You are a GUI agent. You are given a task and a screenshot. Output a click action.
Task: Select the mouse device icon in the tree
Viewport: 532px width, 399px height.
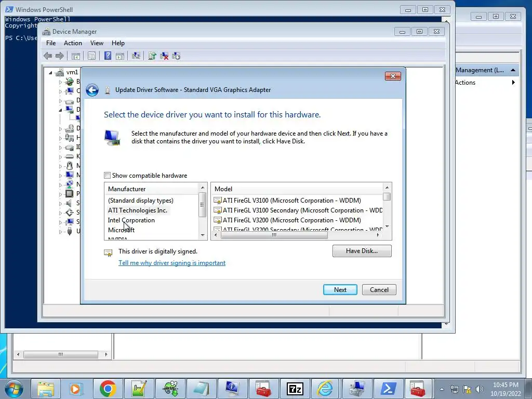(69, 166)
